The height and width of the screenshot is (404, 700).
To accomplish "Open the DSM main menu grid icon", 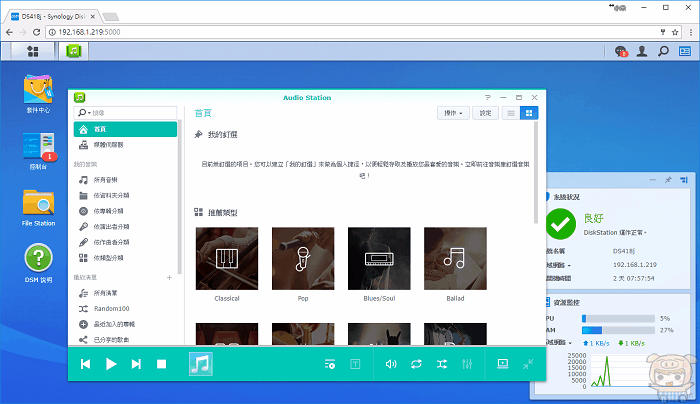I will [x=33, y=51].
